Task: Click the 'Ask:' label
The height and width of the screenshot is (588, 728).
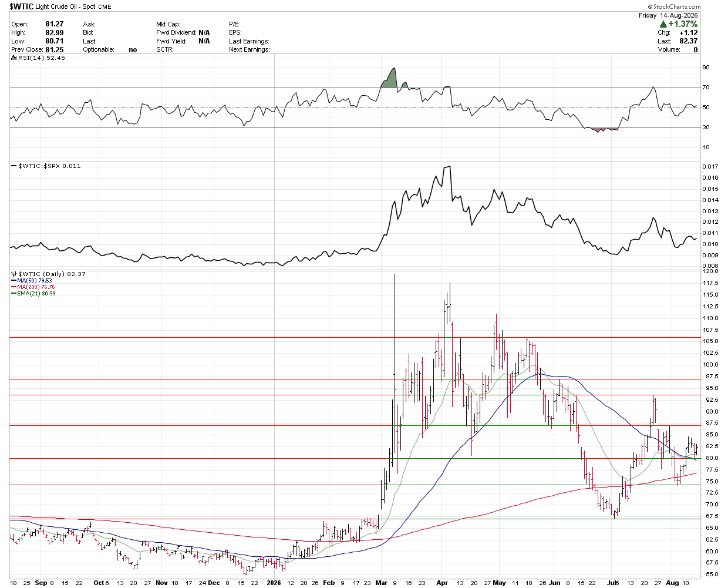Action: pyautogui.click(x=89, y=25)
